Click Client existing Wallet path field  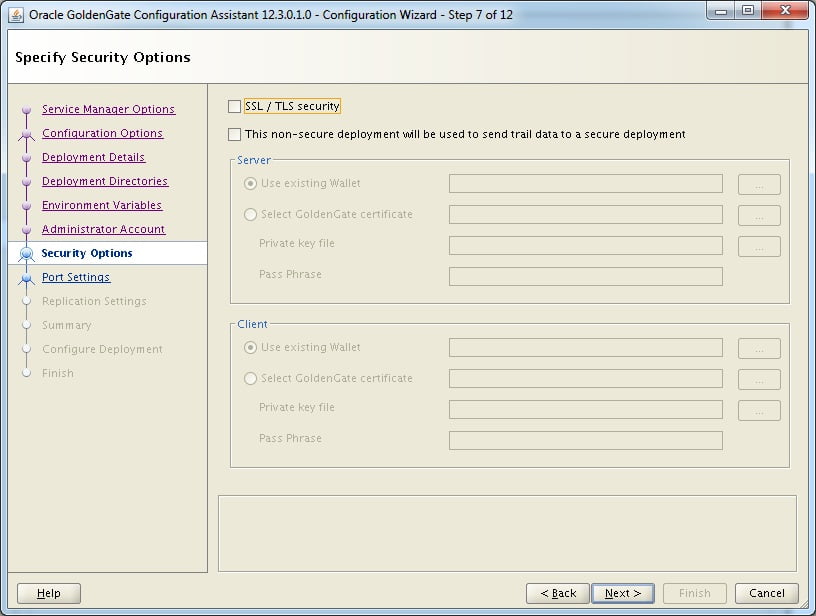click(x=586, y=348)
